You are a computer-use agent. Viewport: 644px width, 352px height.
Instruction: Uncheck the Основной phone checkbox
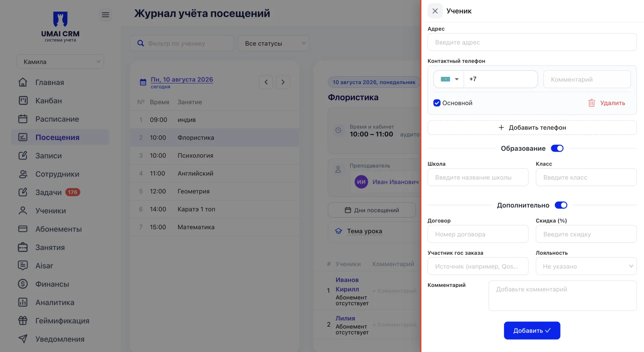point(437,103)
